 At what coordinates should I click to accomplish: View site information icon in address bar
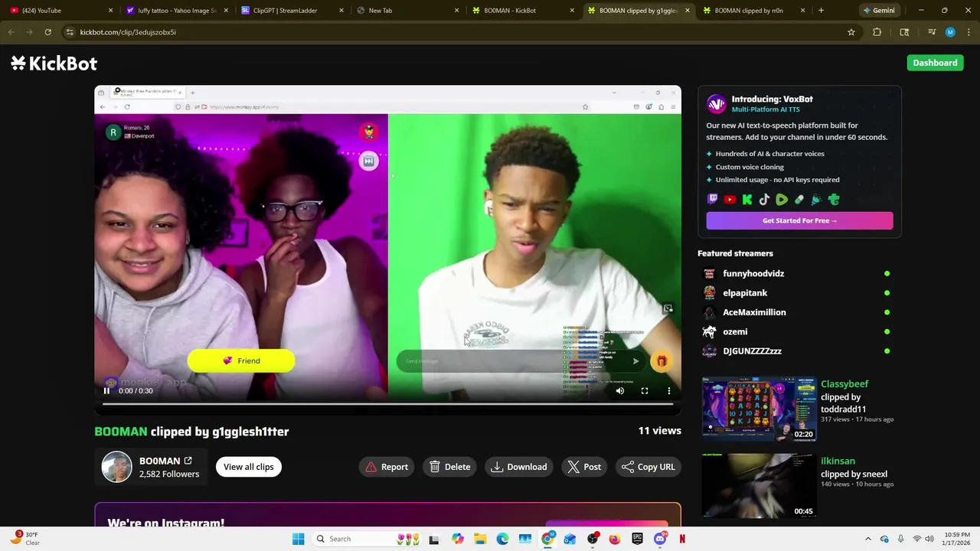coord(70,32)
